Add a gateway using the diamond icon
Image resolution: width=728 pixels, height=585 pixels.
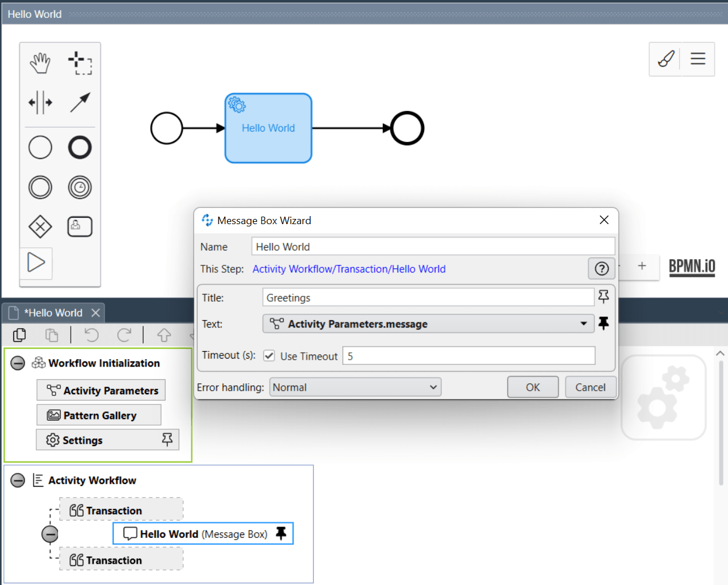coord(40,226)
